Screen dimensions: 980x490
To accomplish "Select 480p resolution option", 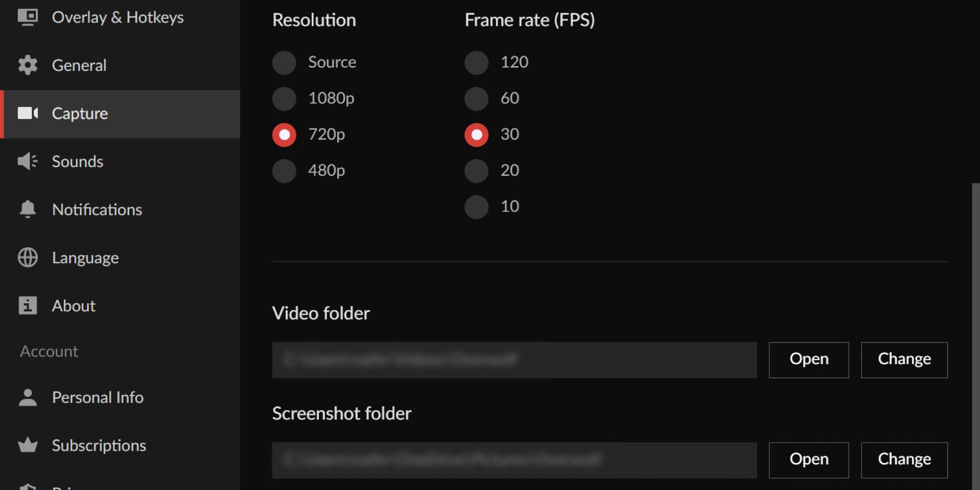I will click(x=284, y=171).
